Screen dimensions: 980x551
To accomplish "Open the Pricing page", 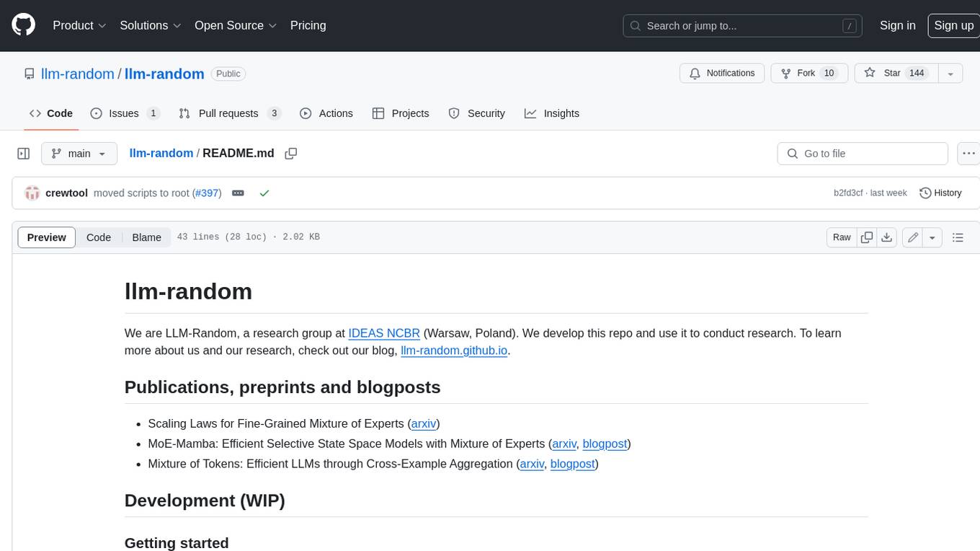I will point(308,25).
